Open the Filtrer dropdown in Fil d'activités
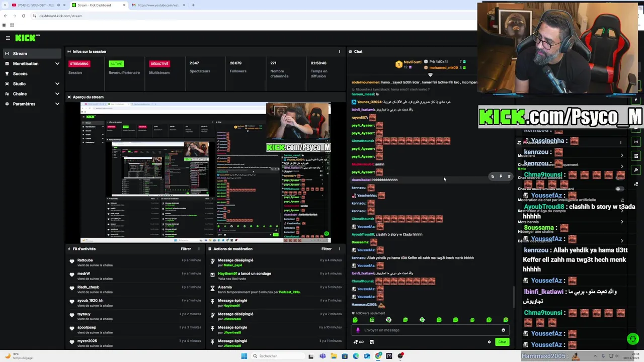Image resolution: width=644 pixels, height=362 pixels. tap(186, 249)
